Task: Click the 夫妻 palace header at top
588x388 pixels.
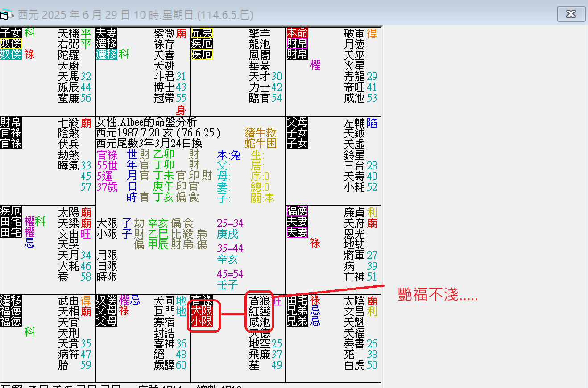Action: coord(107,33)
